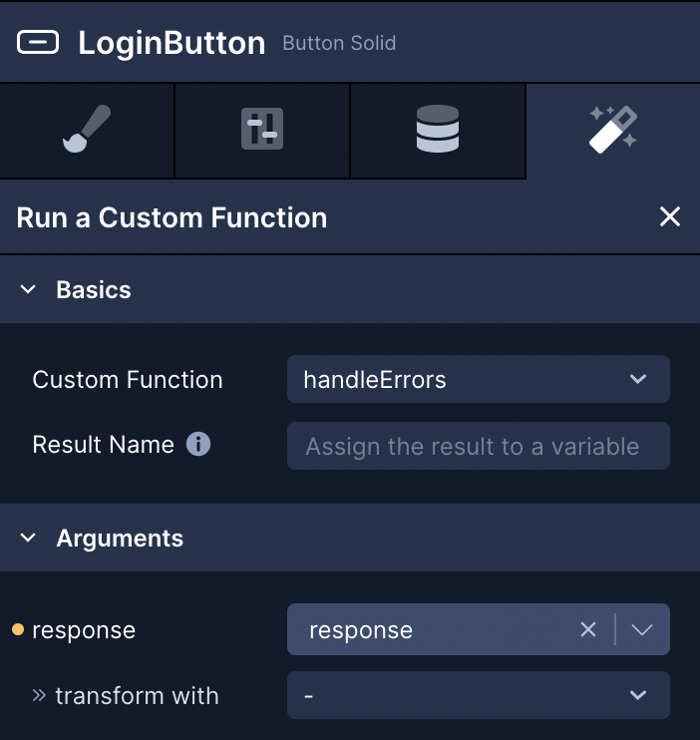Click the Result Name label text
Image resolution: width=700 pixels, height=740 pixels.
point(103,445)
